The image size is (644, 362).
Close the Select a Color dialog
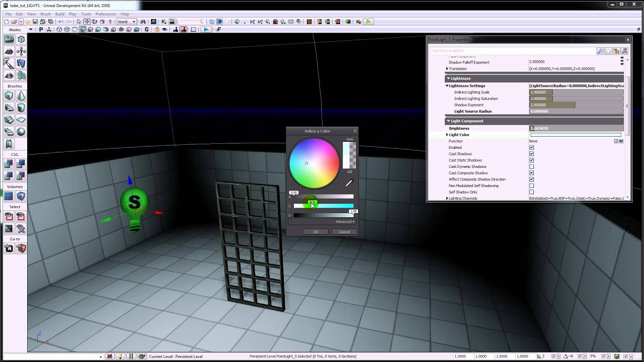tap(355, 131)
